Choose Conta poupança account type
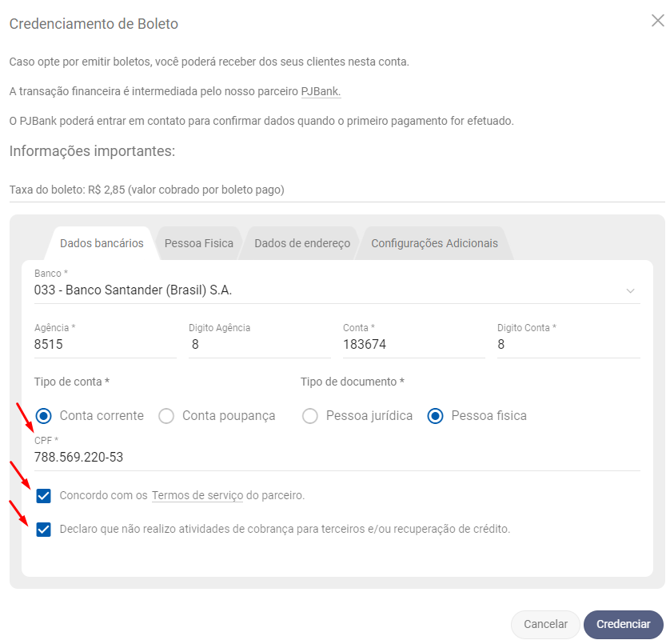This screenshot has height=644, width=670. coord(166,416)
